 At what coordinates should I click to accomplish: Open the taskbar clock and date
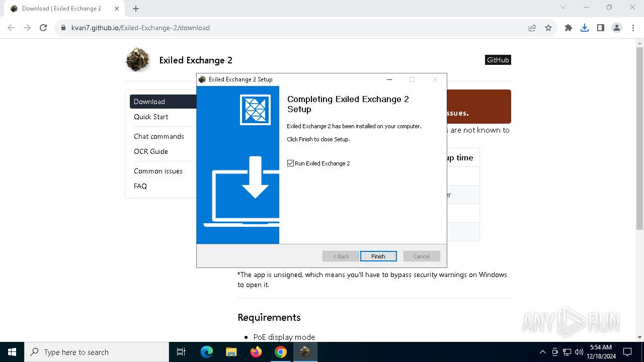601,352
